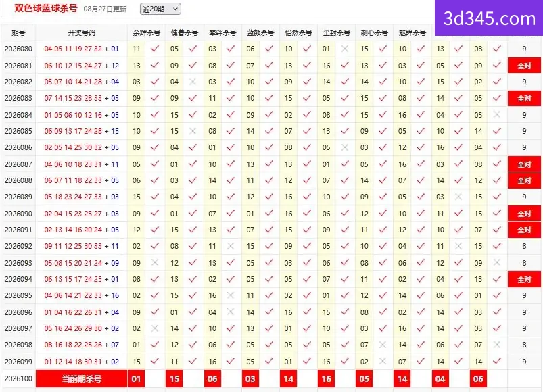Click the 魅眸杀号 column header

point(412,33)
